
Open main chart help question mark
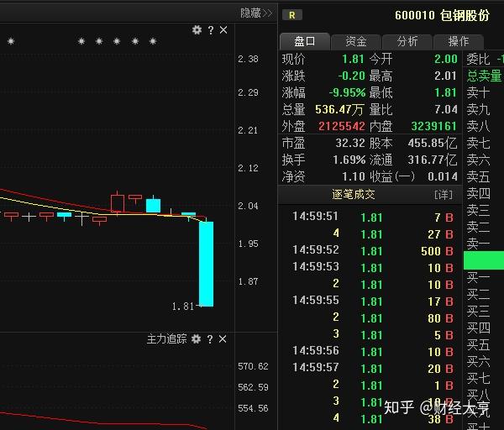(211, 30)
